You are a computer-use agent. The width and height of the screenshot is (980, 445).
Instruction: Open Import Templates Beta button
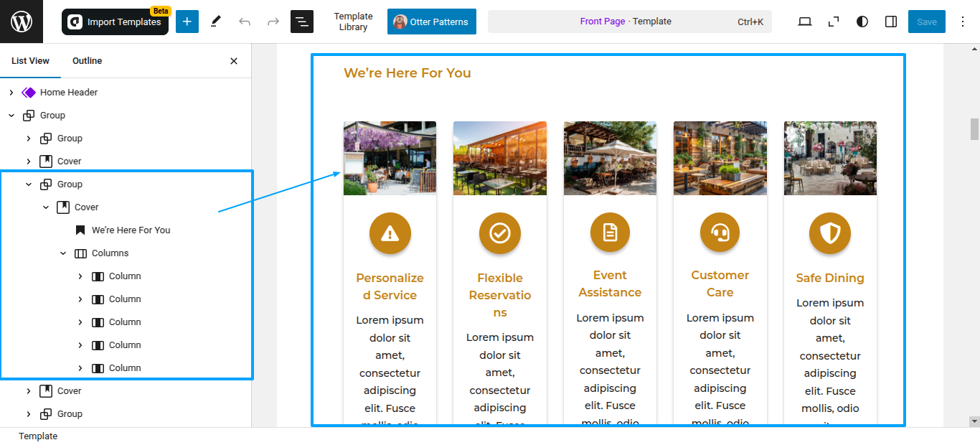pyautogui.click(x=115, y=22)
